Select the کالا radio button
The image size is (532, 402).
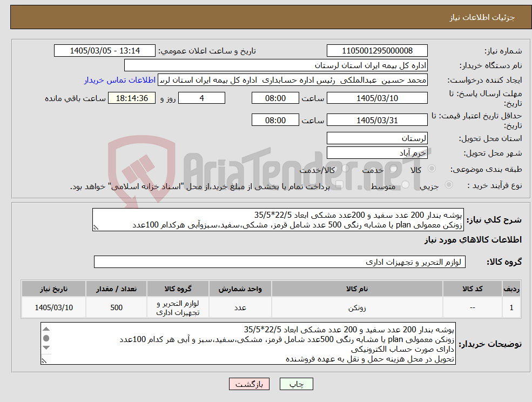[x=432, y=169]
